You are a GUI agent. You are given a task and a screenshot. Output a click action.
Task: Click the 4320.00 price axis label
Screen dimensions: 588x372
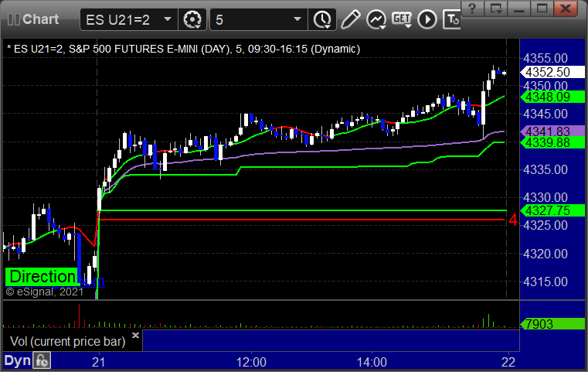[x=546, y=254]
